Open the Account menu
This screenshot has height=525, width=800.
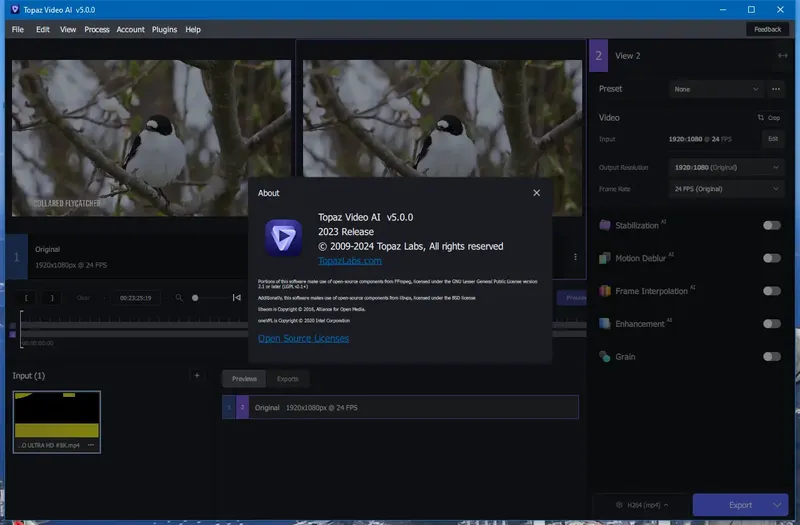point(131,30)
